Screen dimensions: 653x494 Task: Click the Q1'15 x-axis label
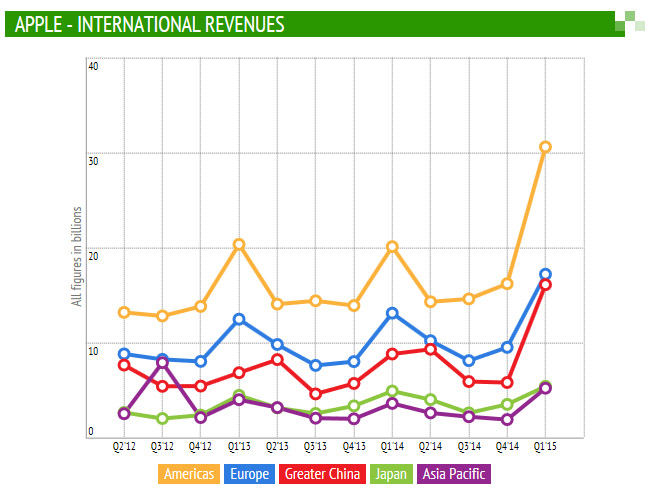[545, 448]
